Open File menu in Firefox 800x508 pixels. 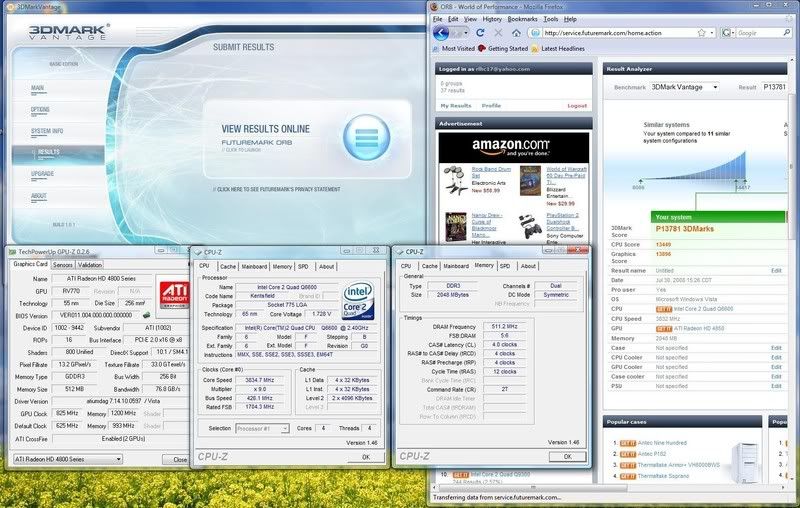pyautogui.click(x=438, y=19)
